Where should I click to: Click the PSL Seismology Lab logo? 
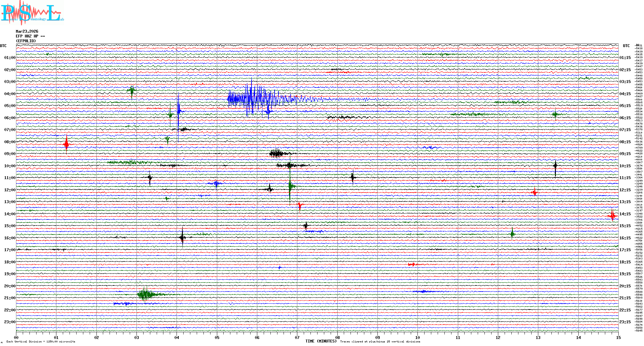point(32,13)
